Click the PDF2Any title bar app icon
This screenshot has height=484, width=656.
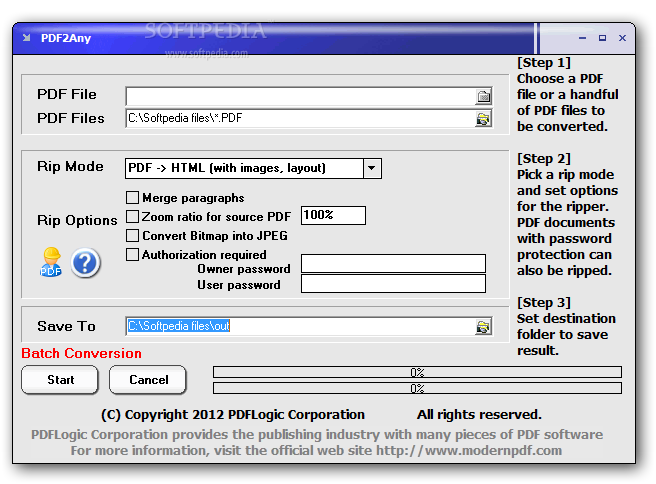(x=26, y=38)
